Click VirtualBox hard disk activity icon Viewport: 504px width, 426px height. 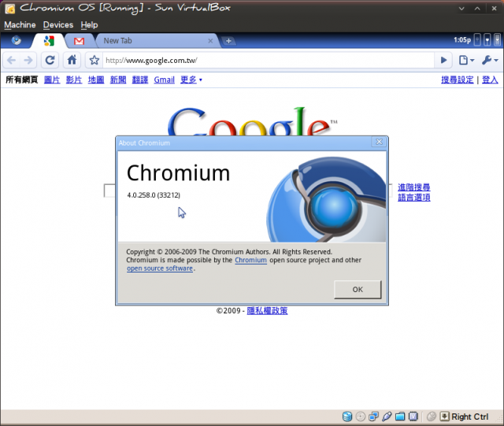347,417
